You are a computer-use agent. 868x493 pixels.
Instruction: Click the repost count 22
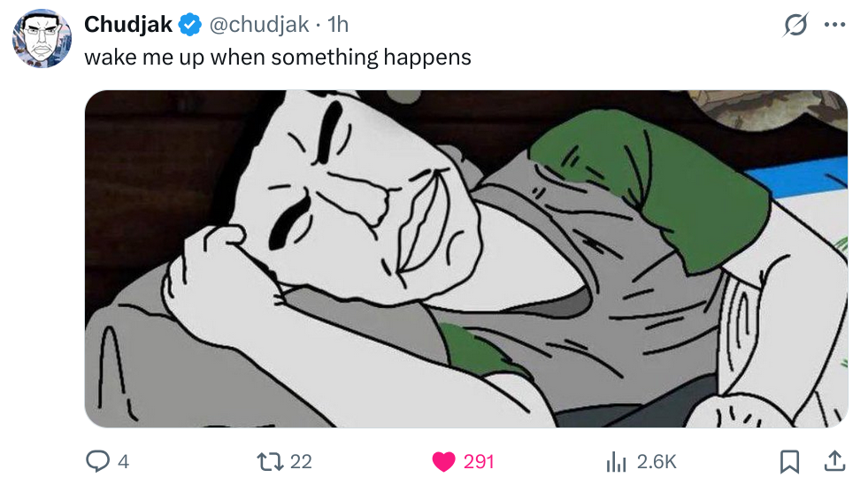(x=301, y=461)
